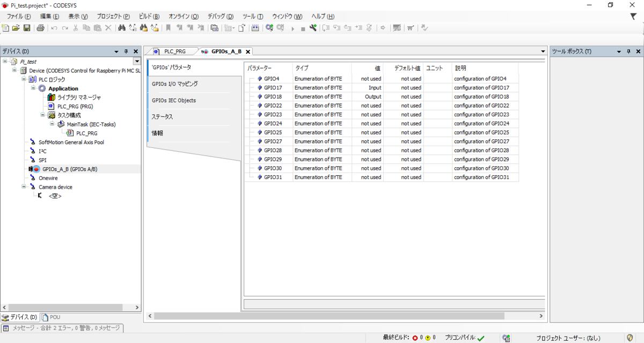Click the Print icon in the toolbar
The height and width of the screenshot is (343, 644).
click(x=40, y=28)
